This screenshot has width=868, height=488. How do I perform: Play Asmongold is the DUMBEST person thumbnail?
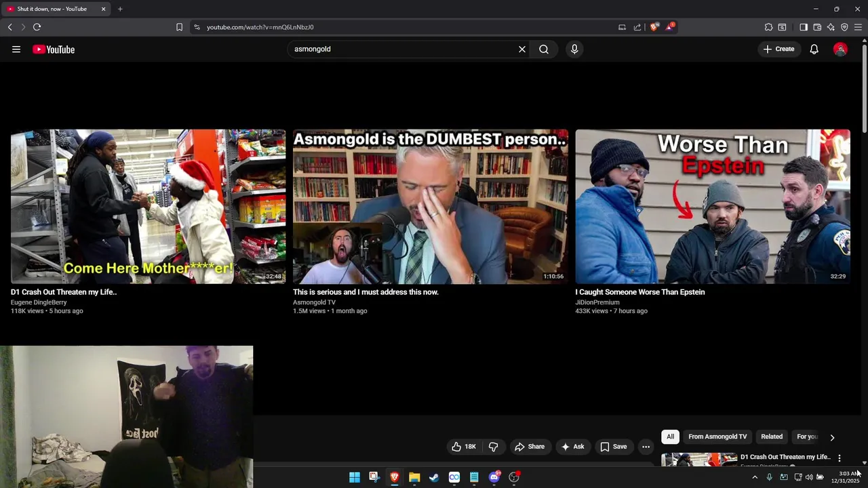pos(431,207)
